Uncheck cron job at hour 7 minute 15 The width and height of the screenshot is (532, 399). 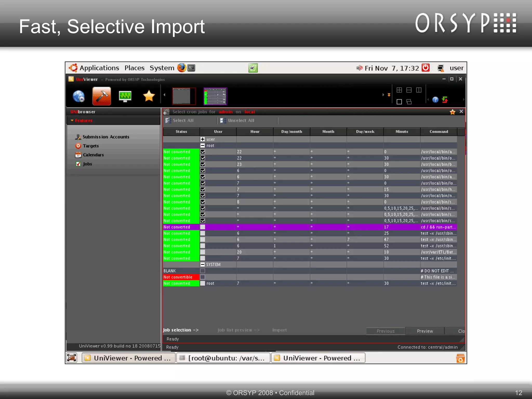point(203,189)
